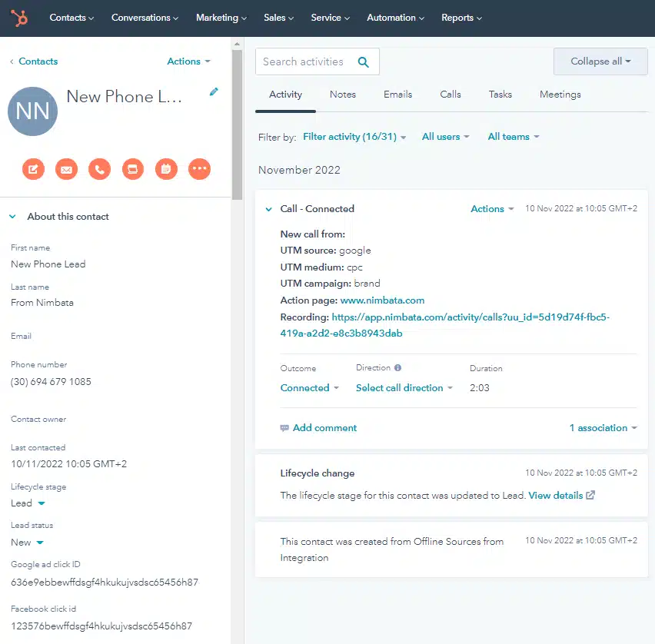Open the Lifecycle stage Lead dropdown

(28, 503)
